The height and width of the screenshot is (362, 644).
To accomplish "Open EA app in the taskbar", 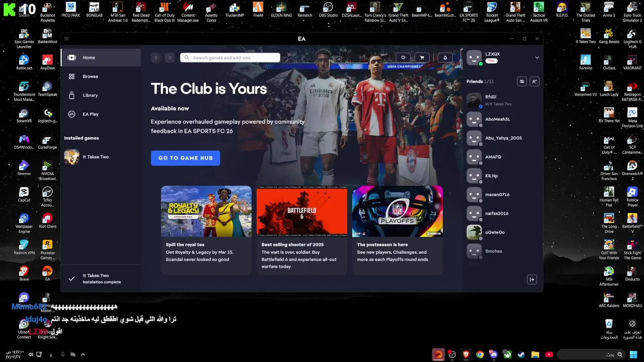I will tap(438, 354).
